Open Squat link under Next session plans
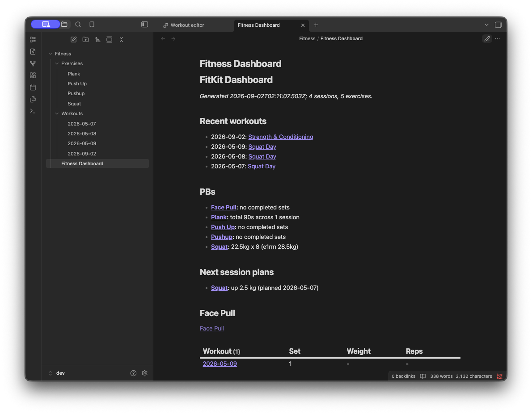The height and width of the screenshot is (414, 532). 219,288
